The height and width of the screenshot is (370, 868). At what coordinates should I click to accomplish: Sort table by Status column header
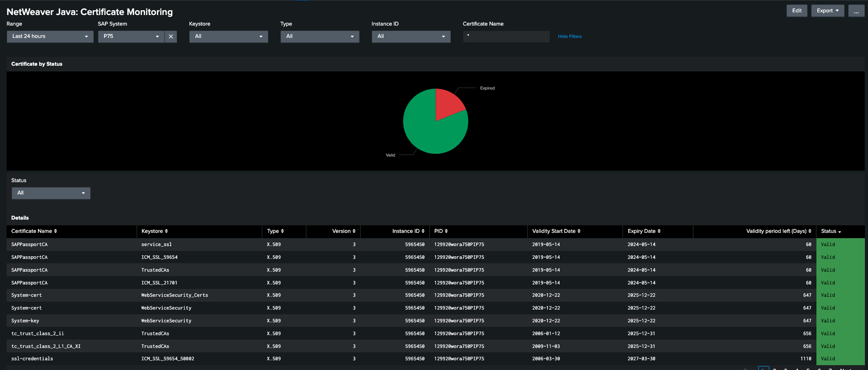coord(831,231)
